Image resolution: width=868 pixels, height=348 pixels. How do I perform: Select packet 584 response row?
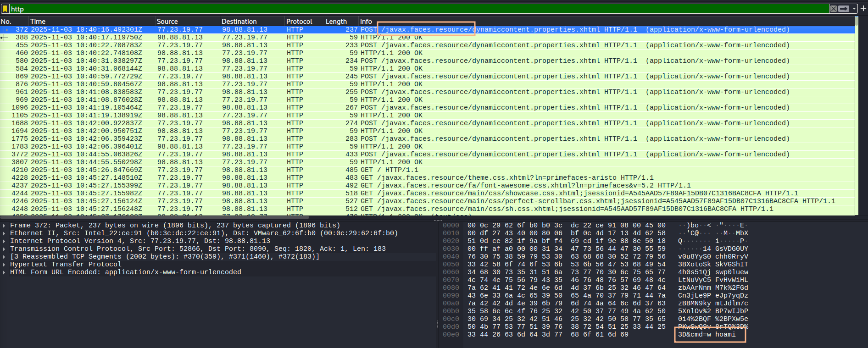427,68
